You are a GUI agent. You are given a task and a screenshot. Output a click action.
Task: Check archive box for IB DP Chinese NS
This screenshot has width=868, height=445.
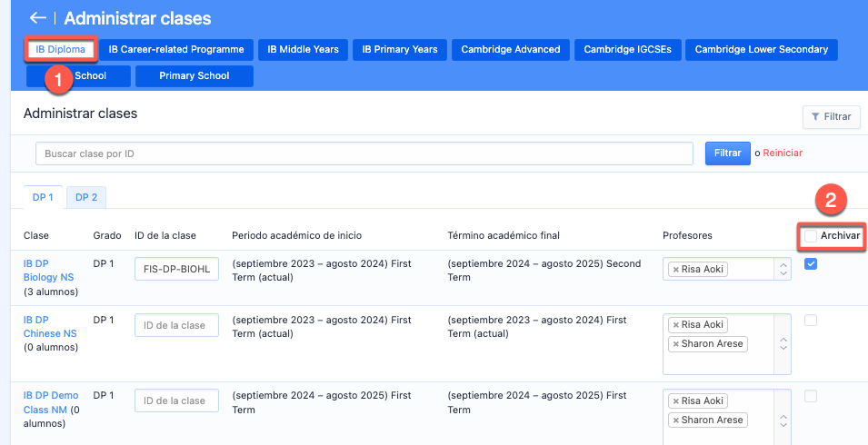point(811,320)
